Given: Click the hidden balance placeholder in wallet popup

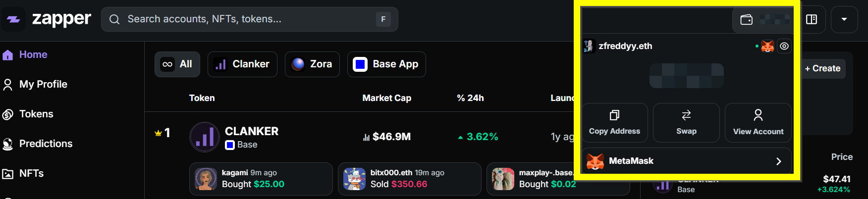Looking at the screenshot, I should click(686, 76).
